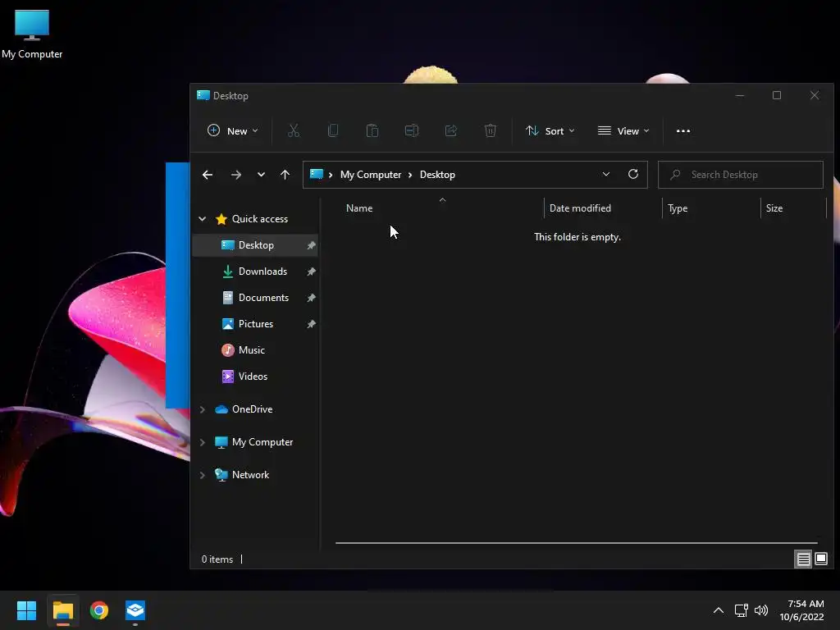The image size is (840, 630).
Task: Open recent locations dropdown arrow
Action: pyautogui.click(x=261, y=175)
